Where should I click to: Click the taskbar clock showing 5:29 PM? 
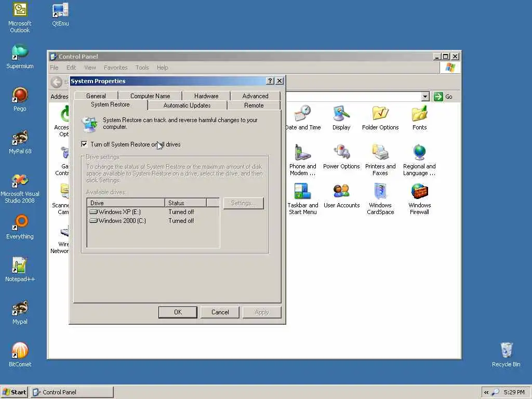514,392
